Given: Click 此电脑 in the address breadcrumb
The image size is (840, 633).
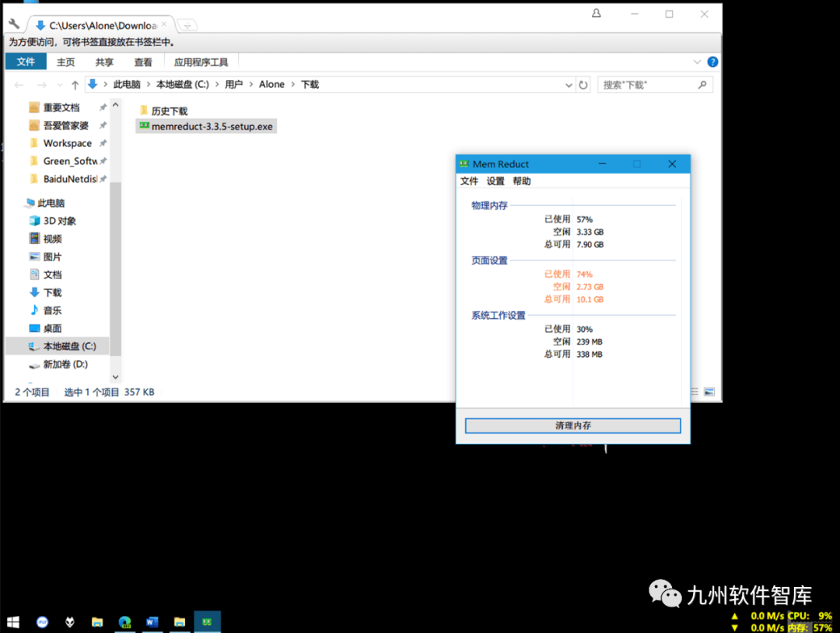Looking at the screenshot, I should click(127, 85).
